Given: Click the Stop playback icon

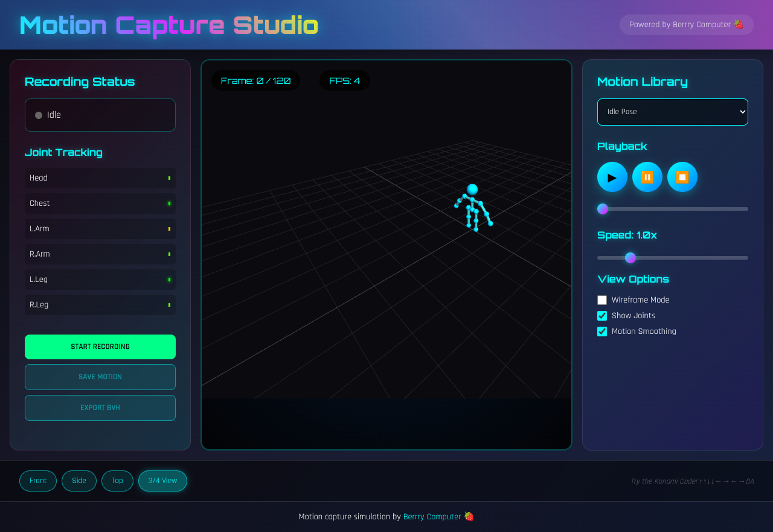Looking at the screenshot, I should pyautogui.click(x=682, y=177).
